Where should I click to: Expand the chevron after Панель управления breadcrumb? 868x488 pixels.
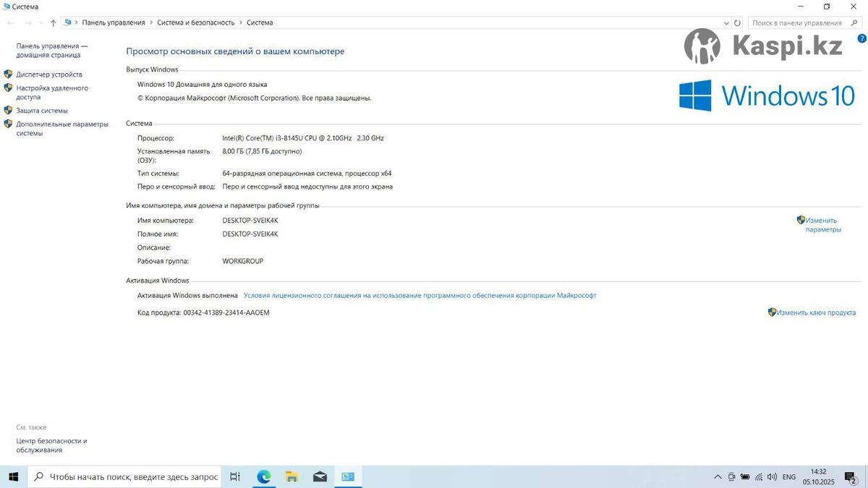click(x=151, y=23)
